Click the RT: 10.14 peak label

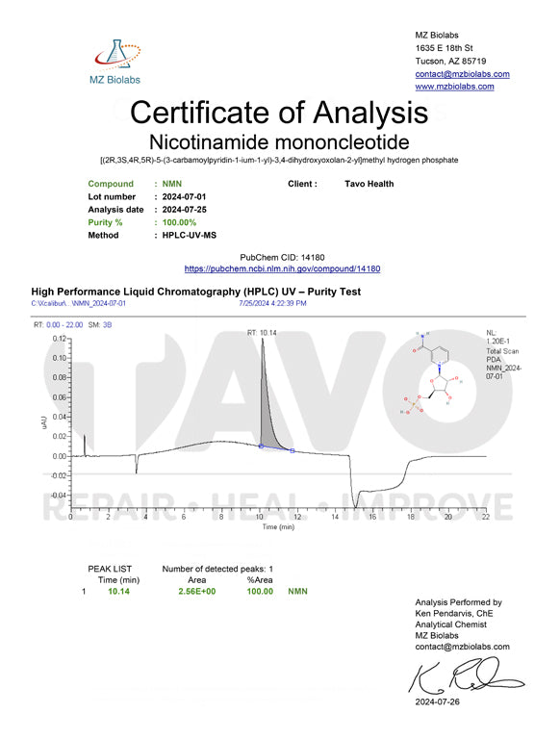coord(262,333)
